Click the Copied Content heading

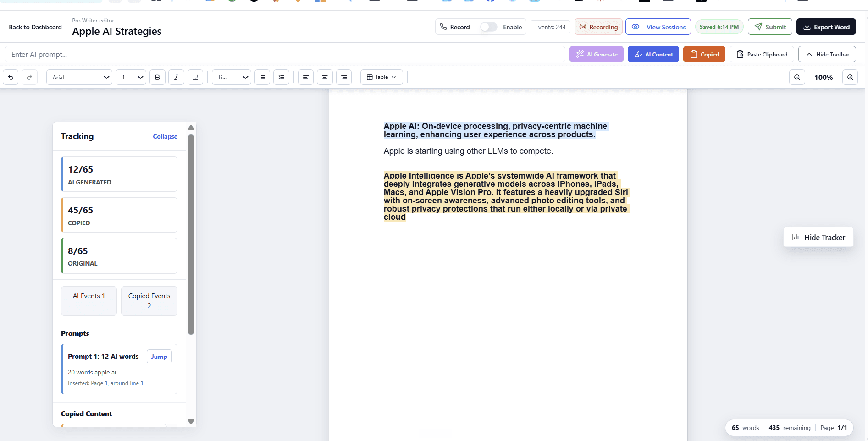point(86,414)
